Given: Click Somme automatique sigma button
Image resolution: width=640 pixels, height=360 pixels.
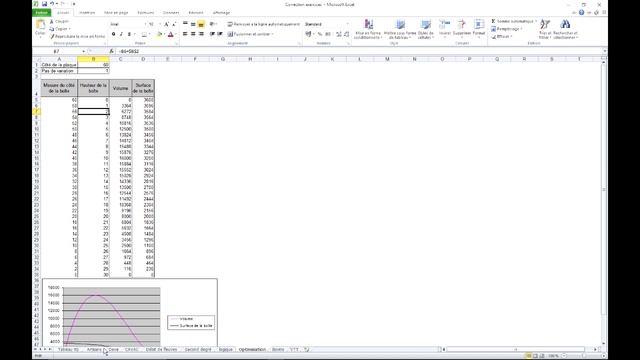Looking at the screenshot, I should [x=513, y=21].
